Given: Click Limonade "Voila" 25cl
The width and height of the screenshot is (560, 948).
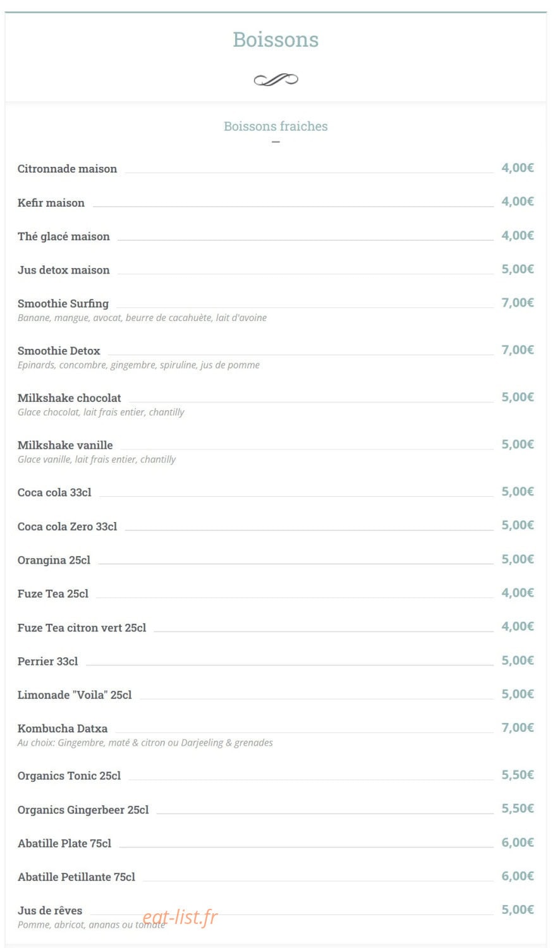Looking at the screenshot, I should pos(75,695).
